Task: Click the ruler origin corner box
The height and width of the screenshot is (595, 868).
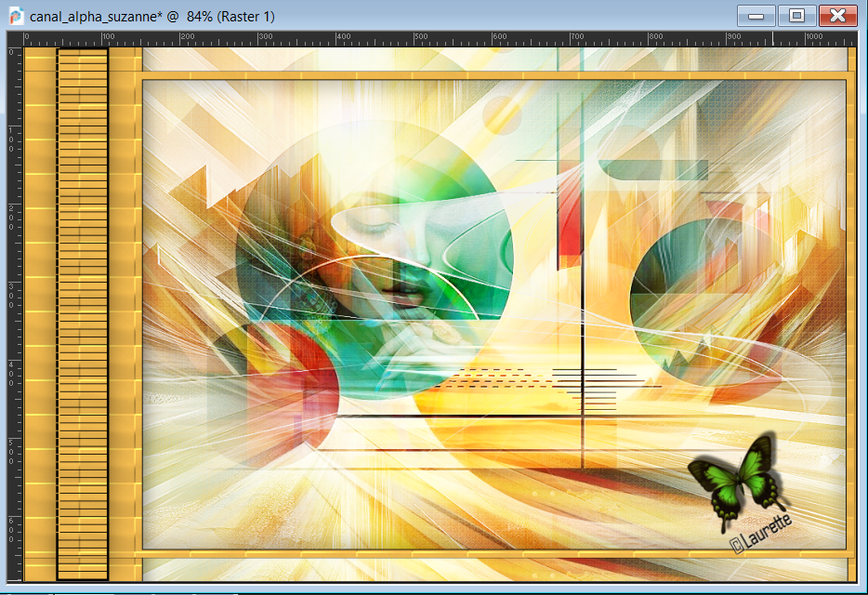Action: 15,38
